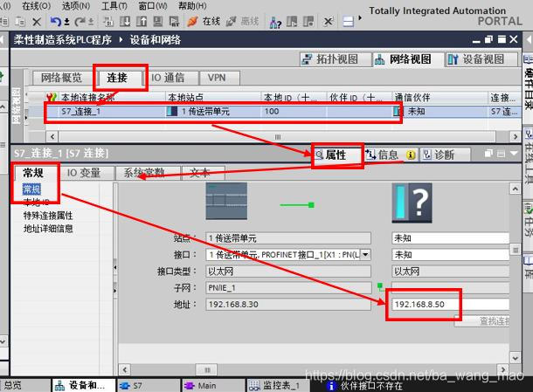The height and width of the screenshot is (392, 533).
Task: Click the start simulation icon
Action: pos(158,22)
